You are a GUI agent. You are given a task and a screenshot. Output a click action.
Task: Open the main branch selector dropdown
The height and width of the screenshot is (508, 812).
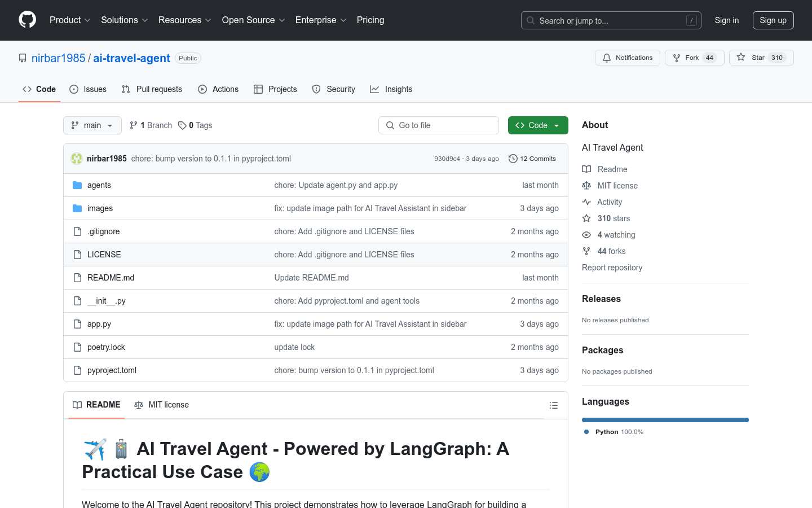coord(92,125)
